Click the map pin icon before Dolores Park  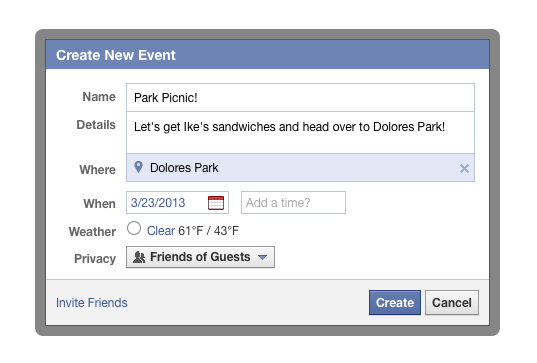pyautogui.click(x=138, y=167)
